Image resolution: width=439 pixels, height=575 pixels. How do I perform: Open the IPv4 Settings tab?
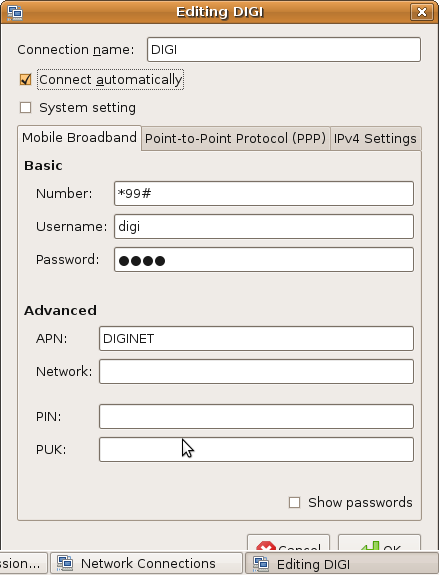point(375,139)
